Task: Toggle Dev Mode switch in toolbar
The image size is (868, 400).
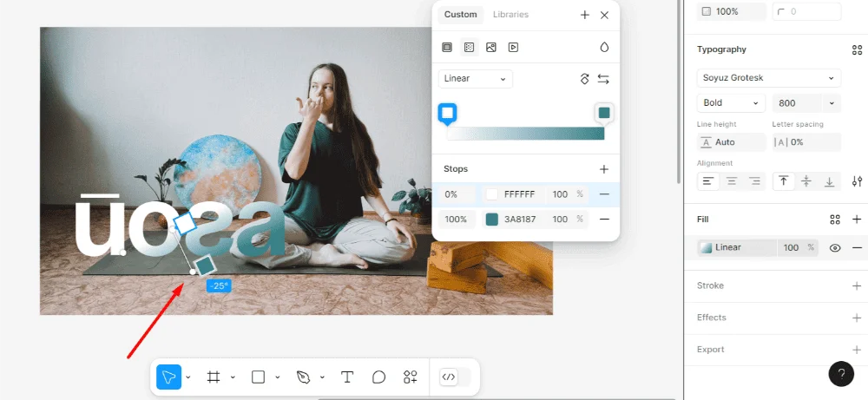Action: click(x=456, y=377)
